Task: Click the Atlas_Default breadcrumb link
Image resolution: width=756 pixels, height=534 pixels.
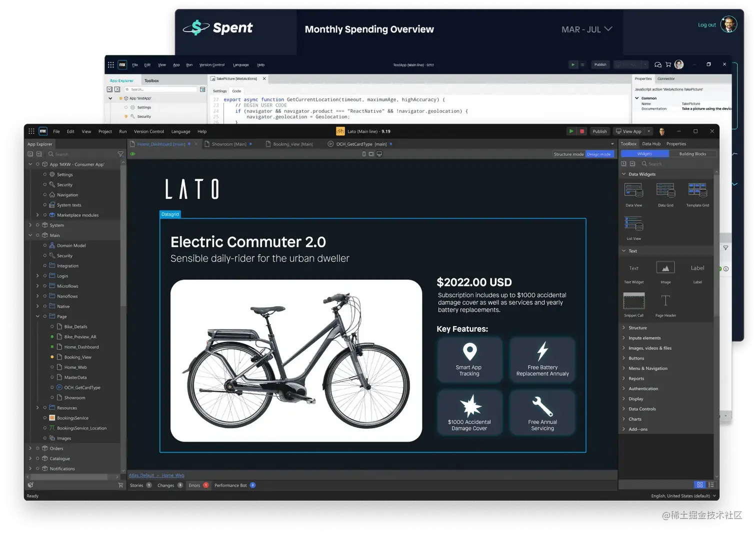Action: point(141,475)
